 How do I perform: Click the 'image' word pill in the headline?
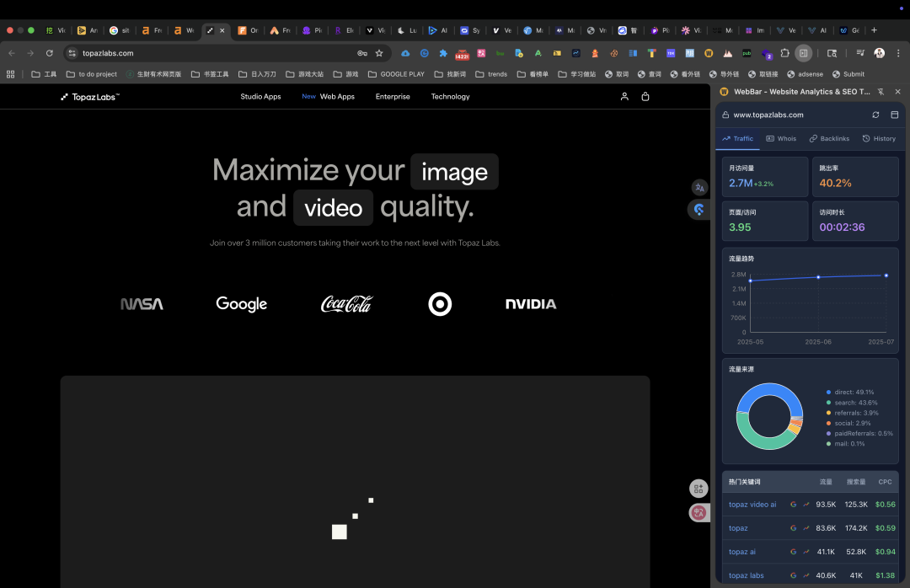pos(454,172)
